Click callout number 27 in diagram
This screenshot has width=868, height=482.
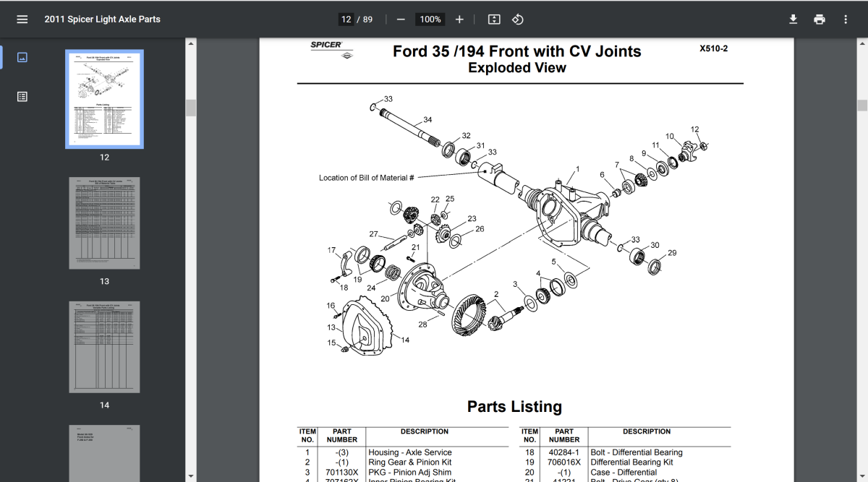[x=373, y=234]
